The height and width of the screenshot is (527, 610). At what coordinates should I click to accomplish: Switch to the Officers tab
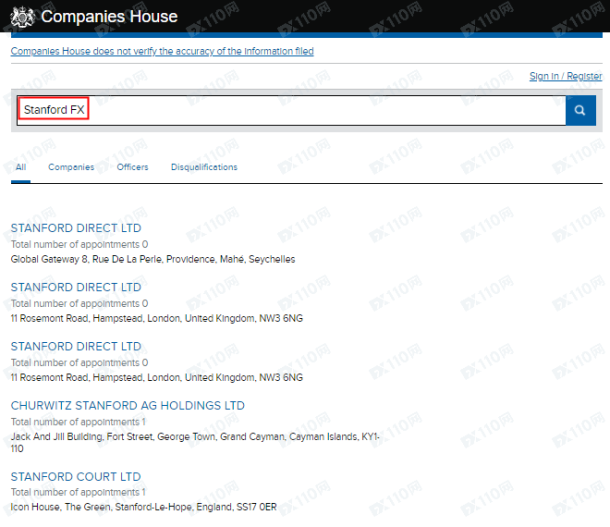click(x=133, y=167)
